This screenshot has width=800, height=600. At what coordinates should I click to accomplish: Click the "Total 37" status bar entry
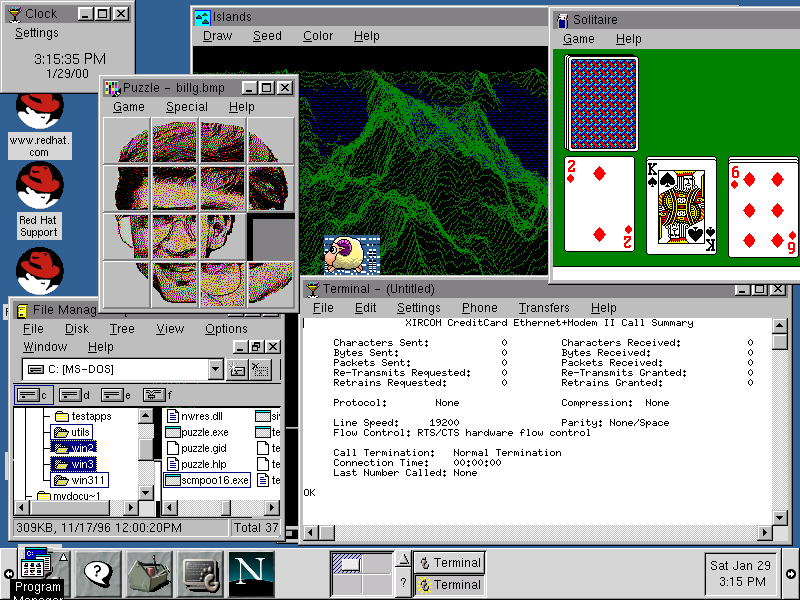tap(256, 528)
